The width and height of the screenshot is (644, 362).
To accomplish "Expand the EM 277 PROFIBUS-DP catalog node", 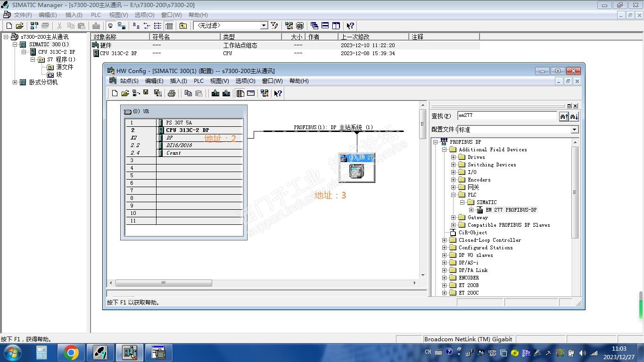I will (471, 210).
